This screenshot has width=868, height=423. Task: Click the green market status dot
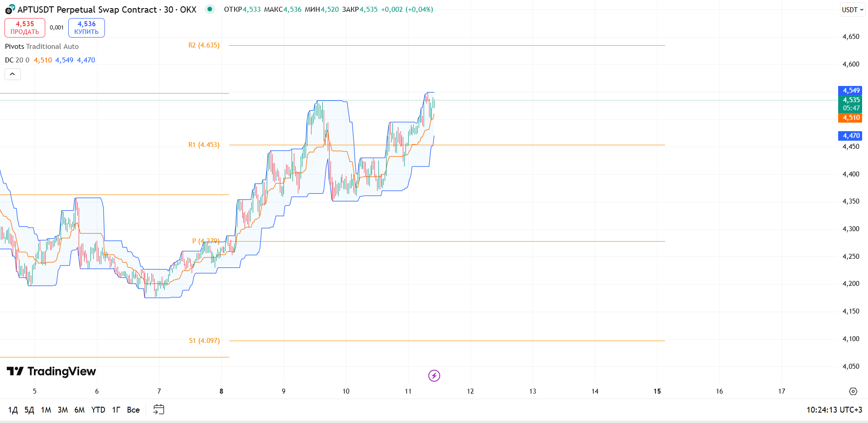(210, 9)
